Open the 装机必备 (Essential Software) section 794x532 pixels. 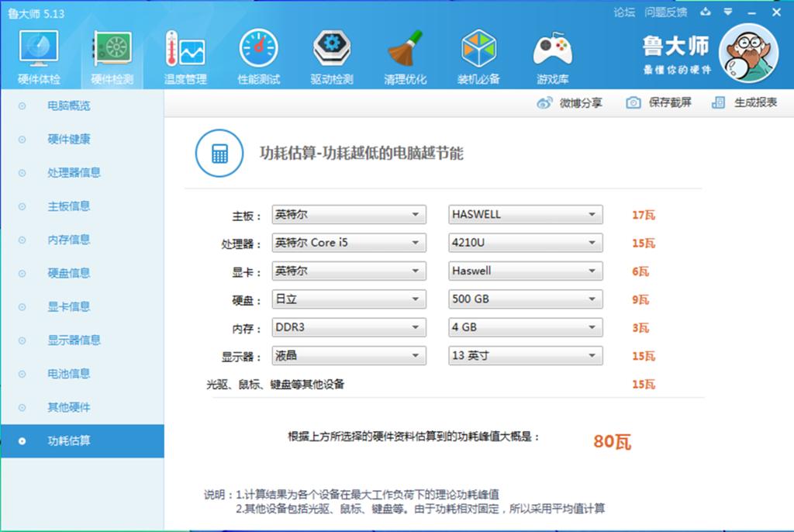[479, 54]
